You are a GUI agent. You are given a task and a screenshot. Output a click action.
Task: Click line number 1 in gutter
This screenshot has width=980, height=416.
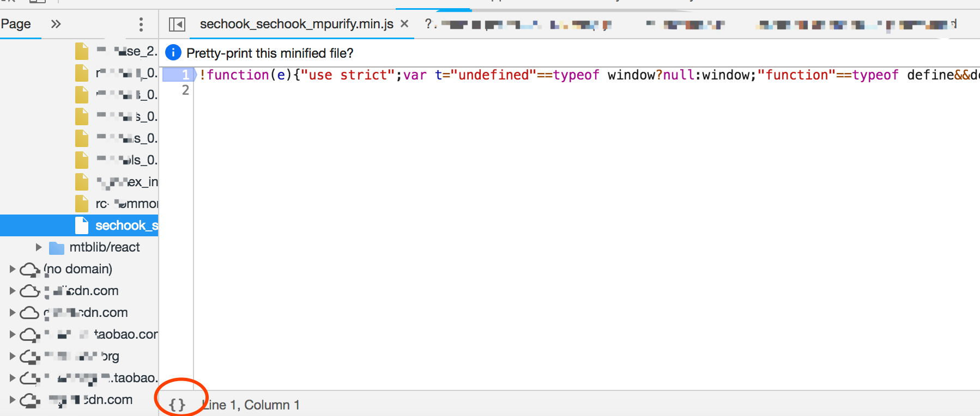pyautogui.click(x=185, y=75)
